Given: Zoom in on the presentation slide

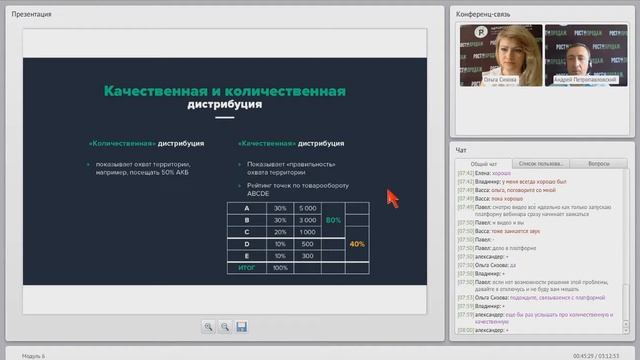Looking at the screenshot, I should 208,327.
